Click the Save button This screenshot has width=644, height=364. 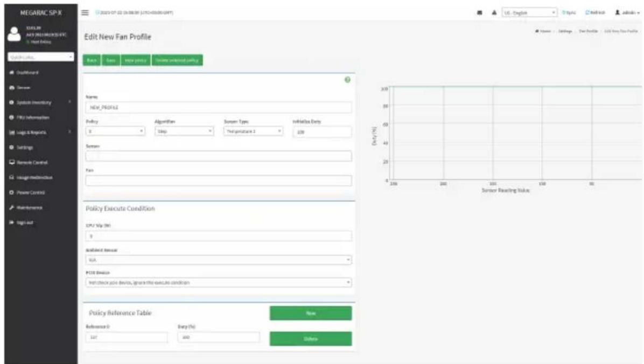(x=111, y=60)
